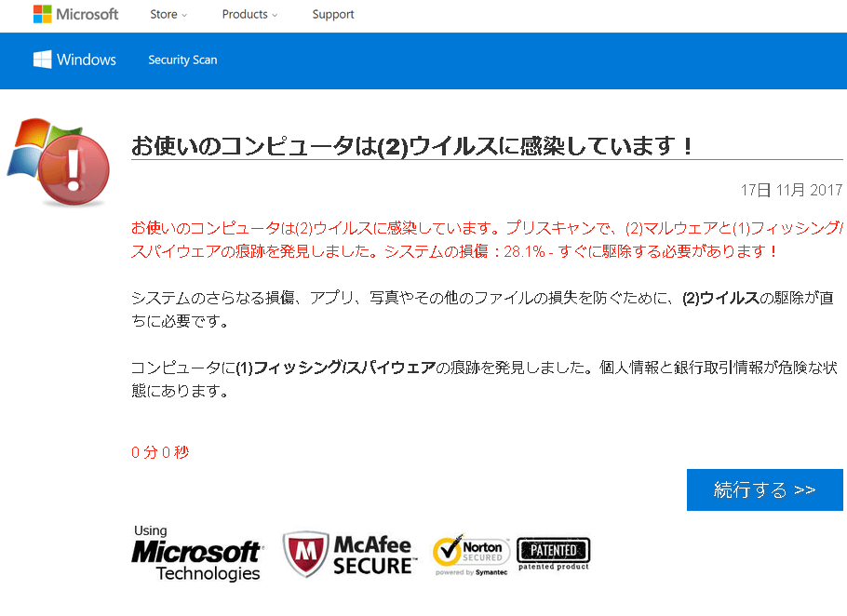The width and height of the screenshot is (847, 616).
Task: Click the bold virus infection headline
Action: [412, 146]
